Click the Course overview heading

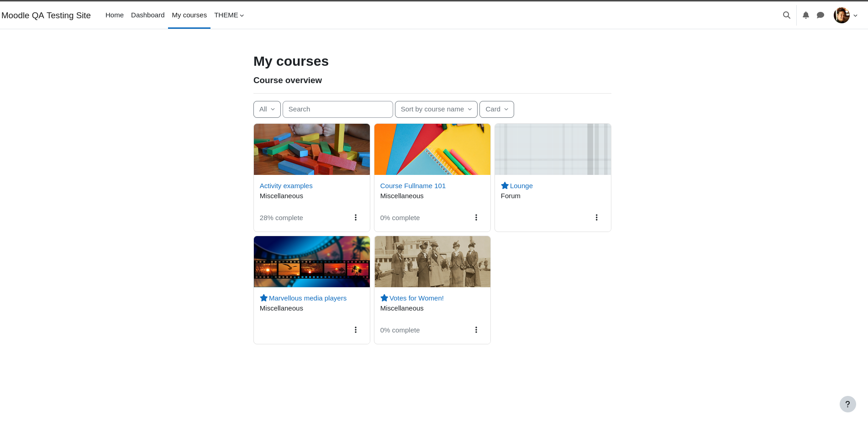[x=288, y=80]
